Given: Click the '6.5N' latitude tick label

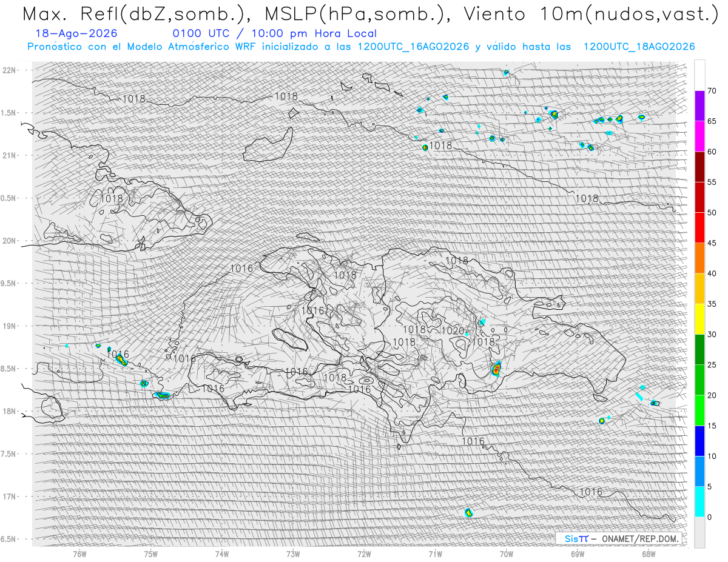Looking at the screenshot, I should (9, 539).
